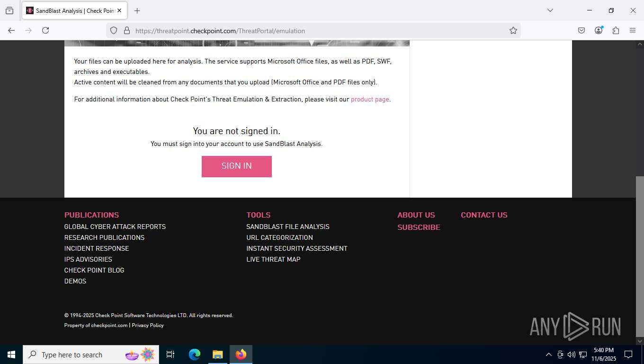Viewport: 644px width, 364px height.
Task: Open browser extensions panel
Action: point(616,30)
